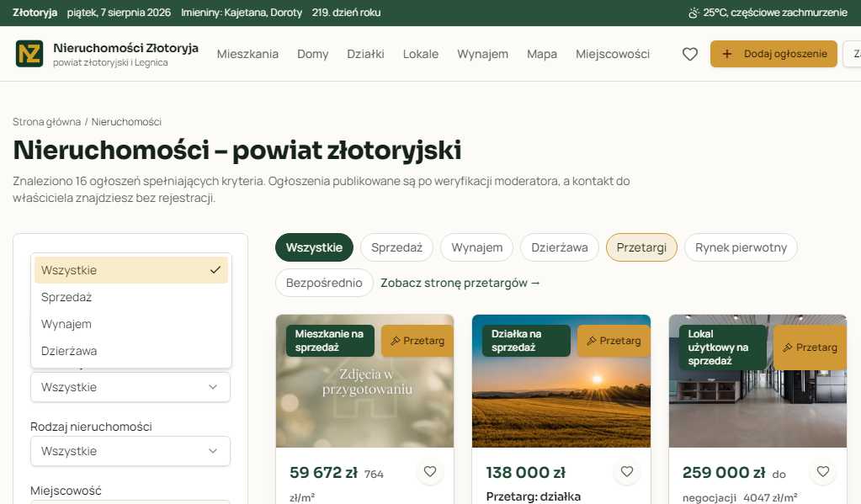Click Mieszkanie na sprzedaż label
861x504 pixels.
tap(329, 341)
